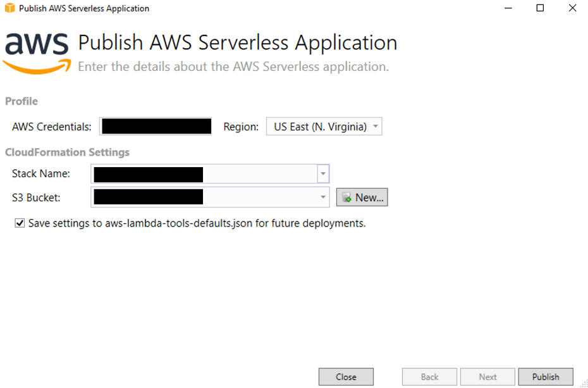Click the window resize grip in the corner
588x388 pixels.
[584, 384]
